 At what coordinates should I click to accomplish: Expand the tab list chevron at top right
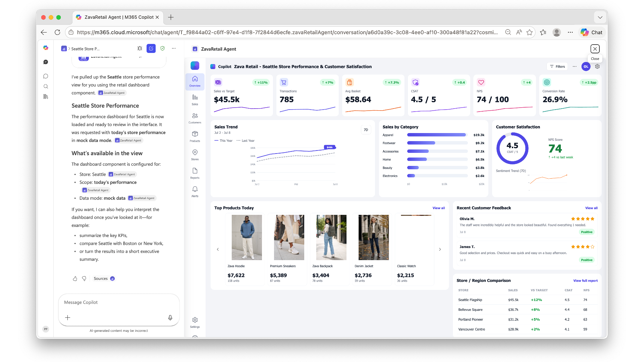point(600,17)
